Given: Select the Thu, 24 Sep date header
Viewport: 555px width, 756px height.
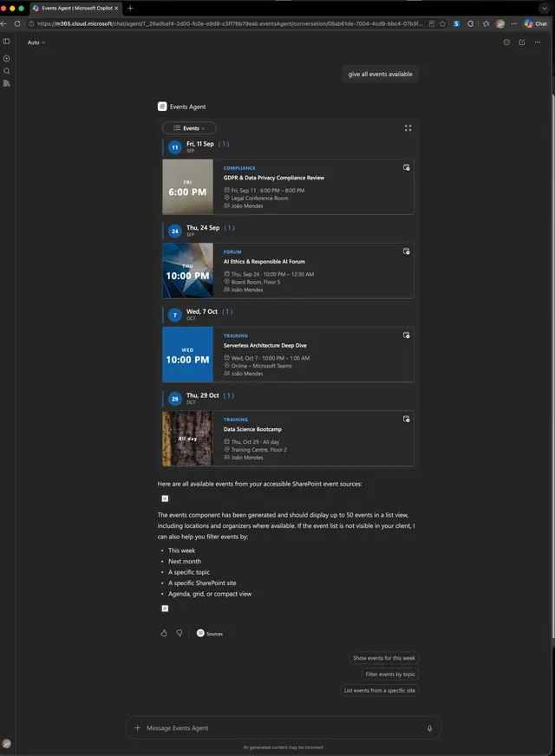Looking at the screenshot, I should coord(203,228).
